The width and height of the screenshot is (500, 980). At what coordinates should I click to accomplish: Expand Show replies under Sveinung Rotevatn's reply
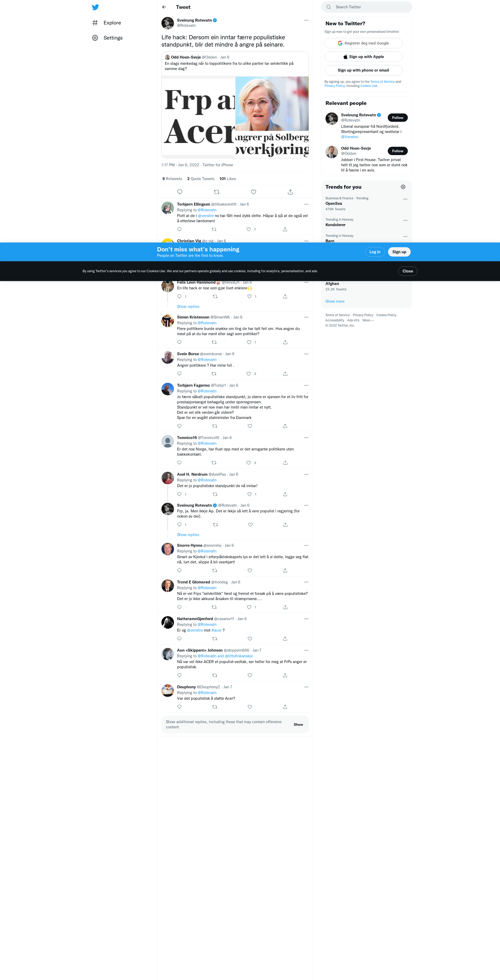point(188,535)
